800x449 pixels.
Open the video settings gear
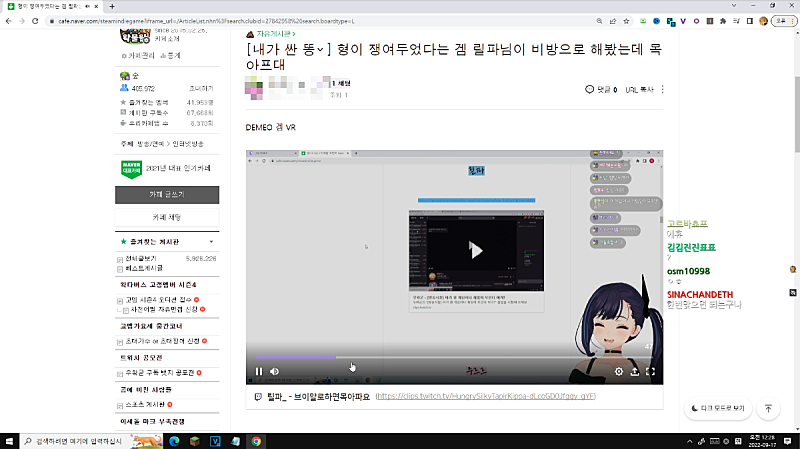[x=618, y=372]
